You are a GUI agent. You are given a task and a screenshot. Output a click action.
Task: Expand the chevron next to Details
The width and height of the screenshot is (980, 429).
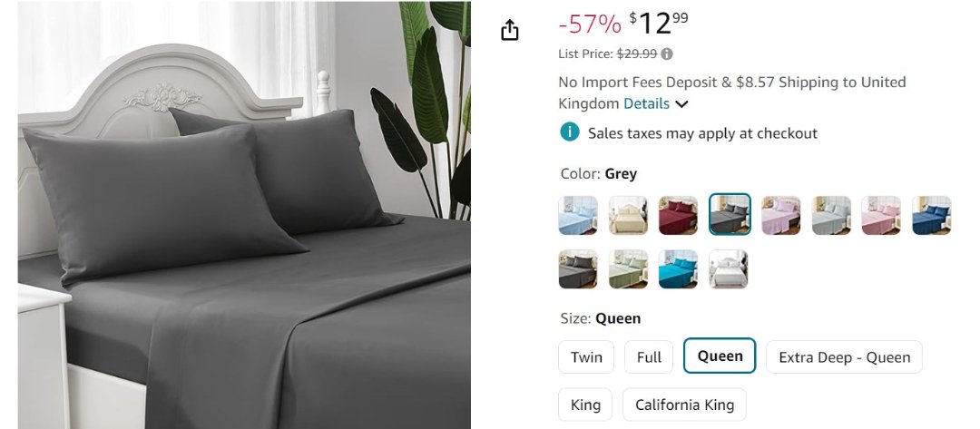(682, 104)
